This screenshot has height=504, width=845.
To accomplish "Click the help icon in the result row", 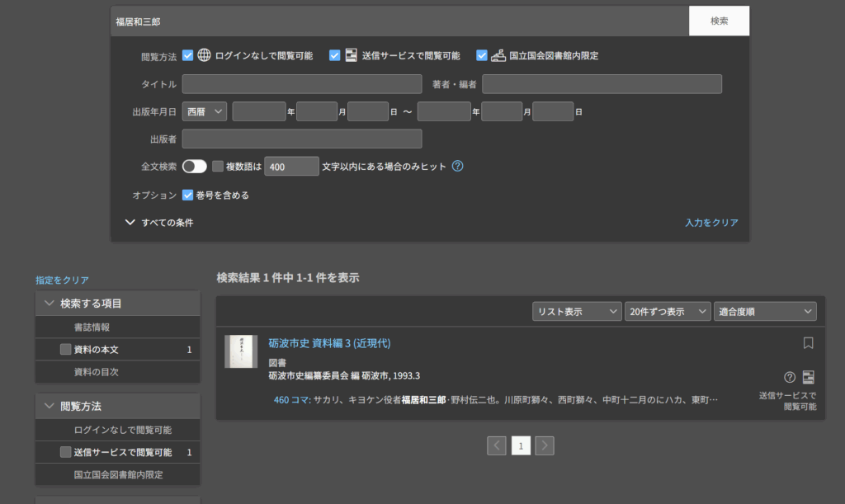I will click(790, 377).
